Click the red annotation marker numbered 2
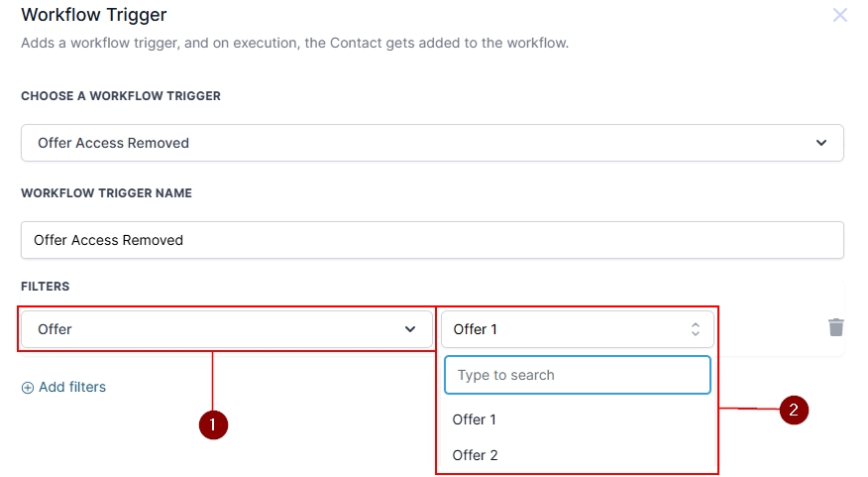Image resolution: width=868 pixels, height=477 pixels. click(x=795, y=410)
